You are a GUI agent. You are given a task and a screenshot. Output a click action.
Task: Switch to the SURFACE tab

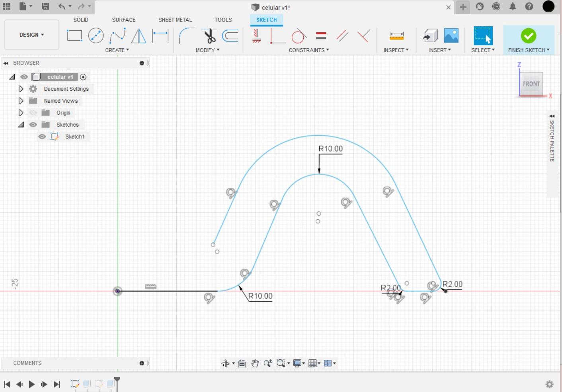[x=124, y=20]
